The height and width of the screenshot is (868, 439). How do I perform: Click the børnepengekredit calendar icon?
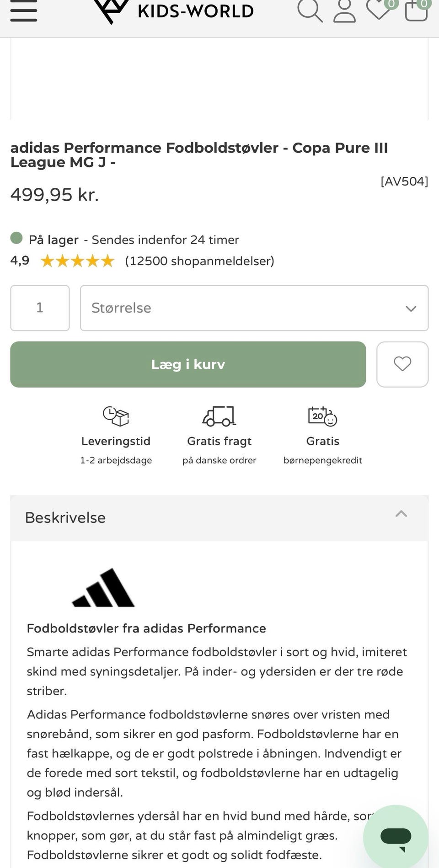(x=322, y=416)
